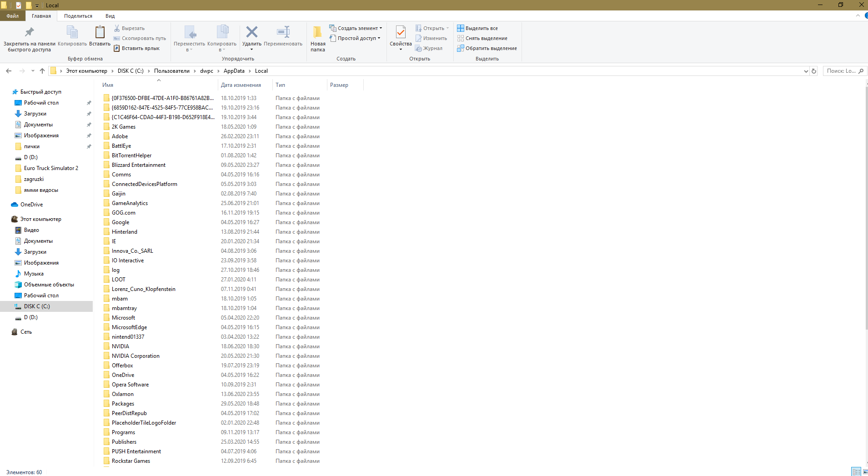
Task: Expand address bar history dropdown
Action: (806, 71)
